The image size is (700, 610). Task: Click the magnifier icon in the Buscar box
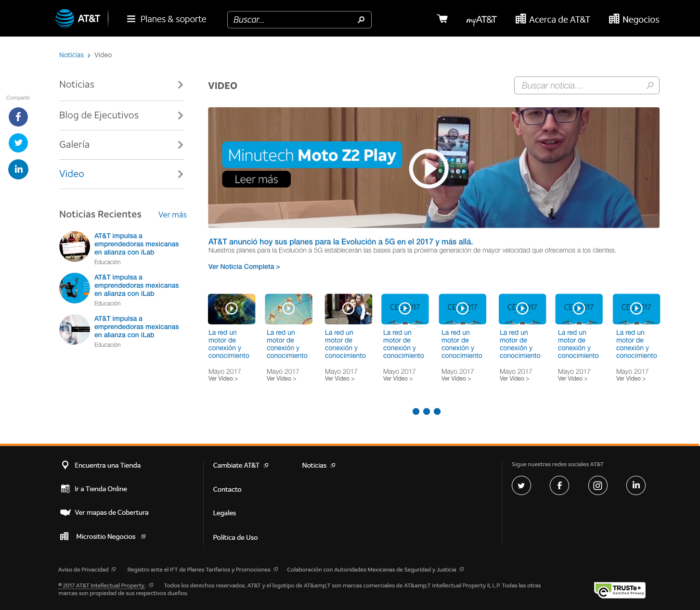click(361, 20)
